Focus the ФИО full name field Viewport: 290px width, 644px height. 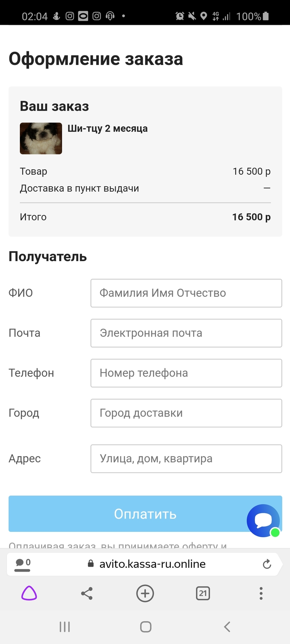[186, 293]
